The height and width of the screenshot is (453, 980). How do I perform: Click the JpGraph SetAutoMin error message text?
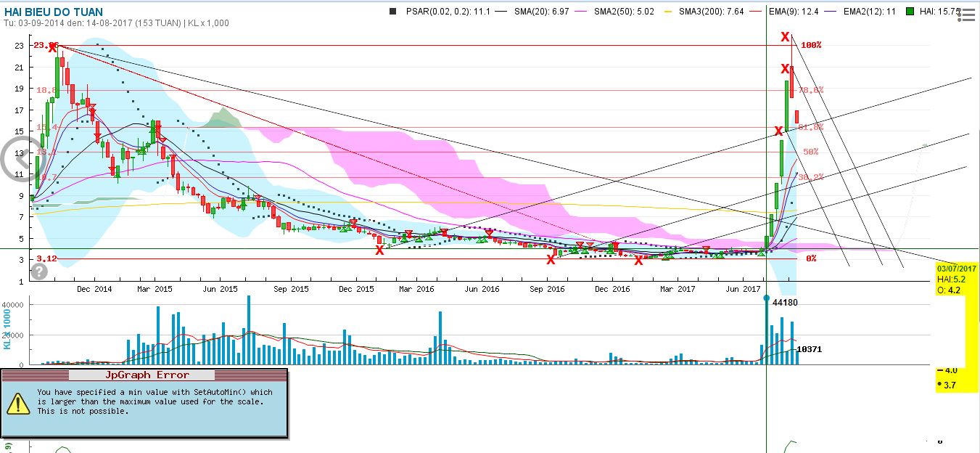pyautogui.click(x=155, y=401)
